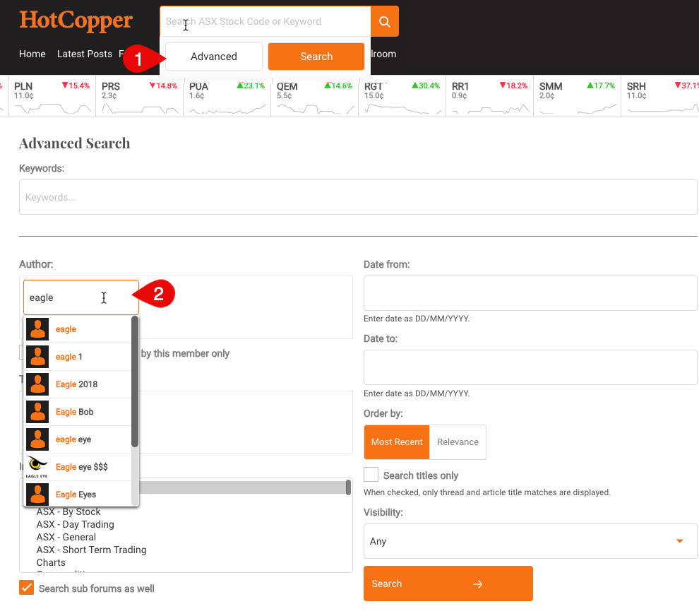This screenshot has width=699, height=616.
Task: Click the avatar beside 'Eagle Eyes'
Action: coord(37,494)
